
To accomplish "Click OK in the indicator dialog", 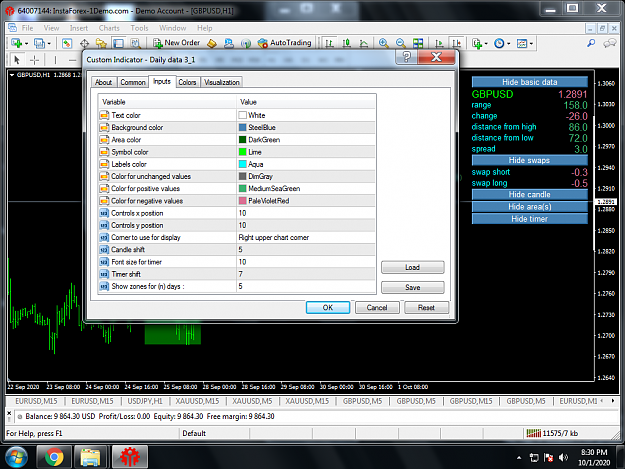I will click(x=328, y=307).
